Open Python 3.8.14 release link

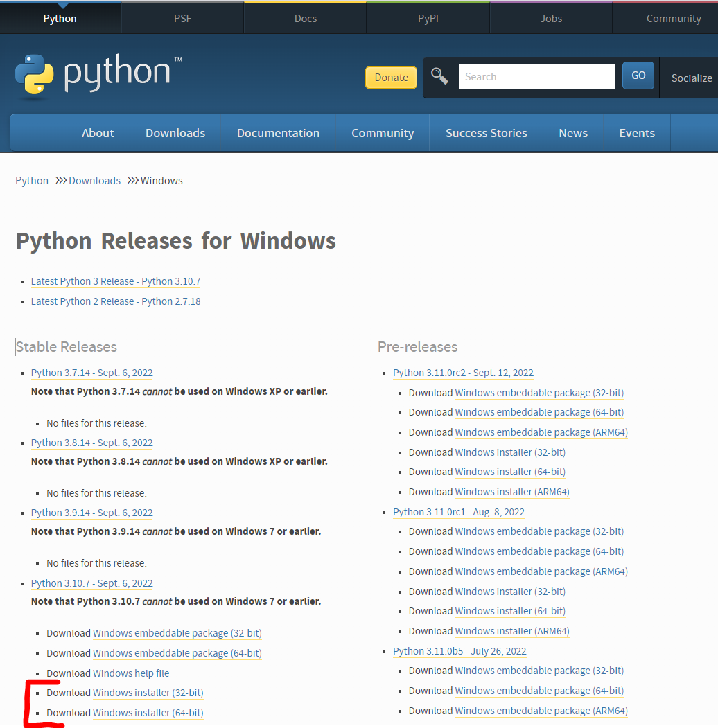pyautogui.click(x=91, y=443)
